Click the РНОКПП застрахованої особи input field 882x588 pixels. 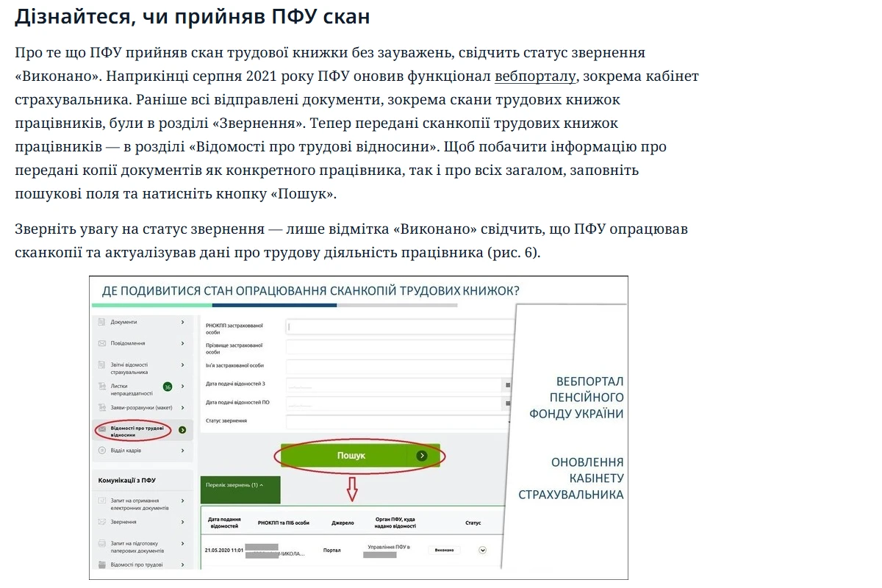[399, 327]
